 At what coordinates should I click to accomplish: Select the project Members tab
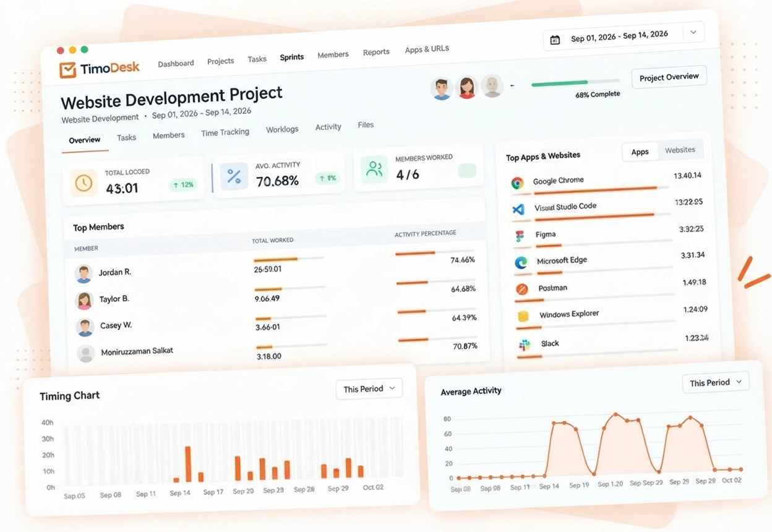pos(168,135)
